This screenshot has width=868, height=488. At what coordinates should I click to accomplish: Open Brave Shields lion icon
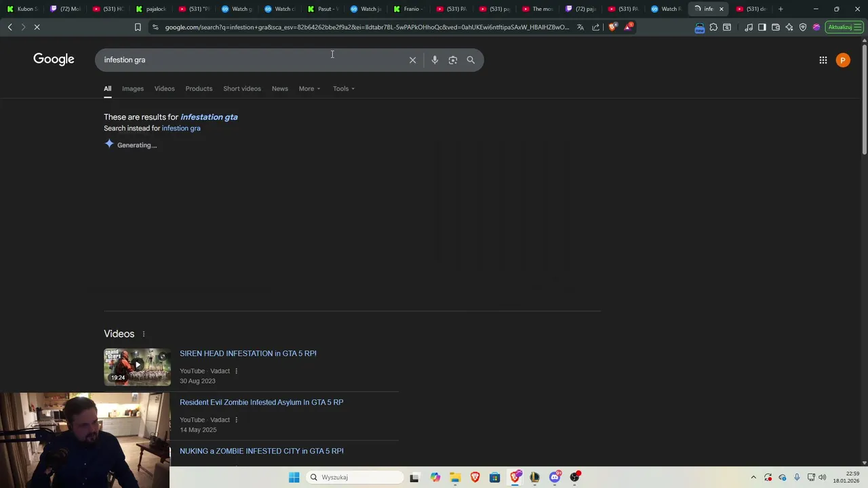click(x=614, y=27)
